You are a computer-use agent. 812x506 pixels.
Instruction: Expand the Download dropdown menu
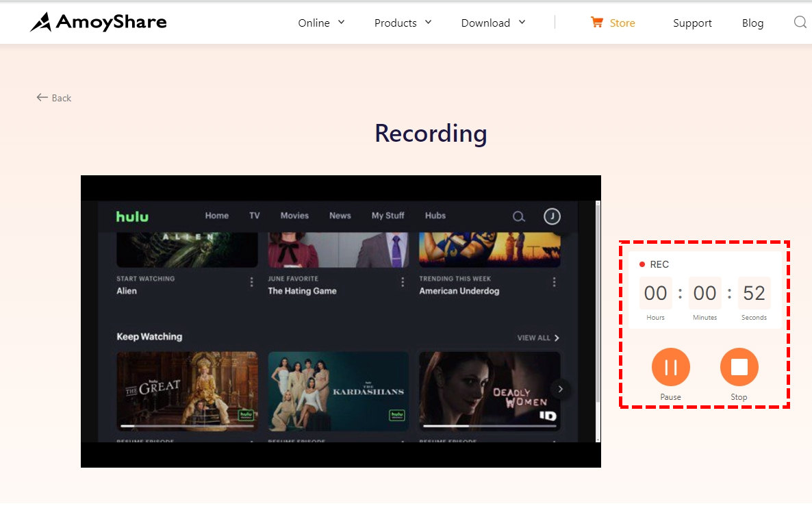click(493, 23)
